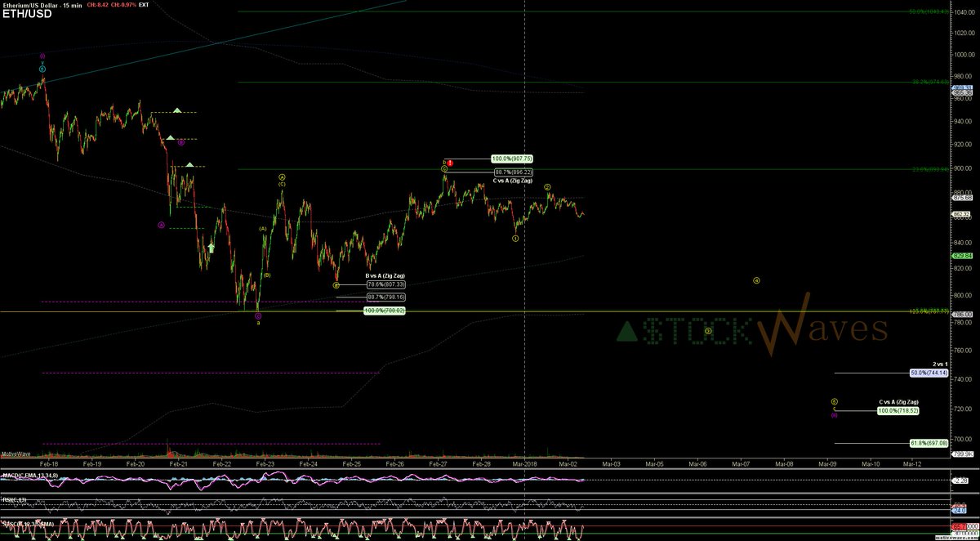Click the Feb-23 date axis label

(265, 463)
